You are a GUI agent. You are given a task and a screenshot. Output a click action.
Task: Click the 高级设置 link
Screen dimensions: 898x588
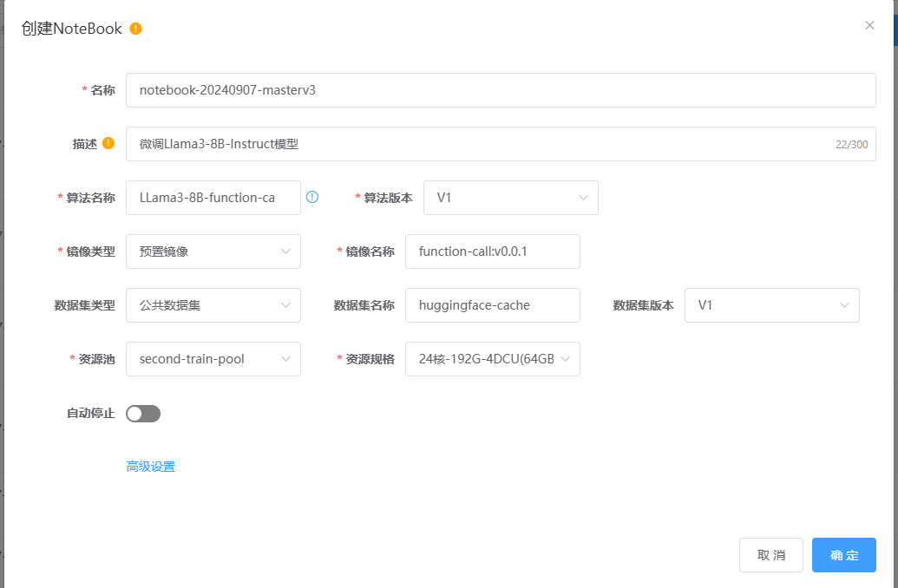pos(151,467)
